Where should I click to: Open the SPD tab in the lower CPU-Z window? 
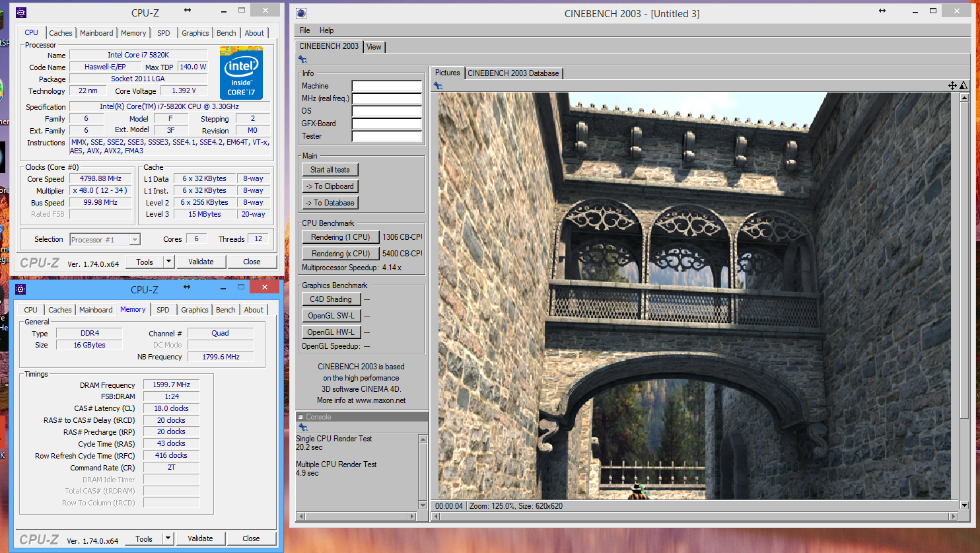tap(163, 310)
